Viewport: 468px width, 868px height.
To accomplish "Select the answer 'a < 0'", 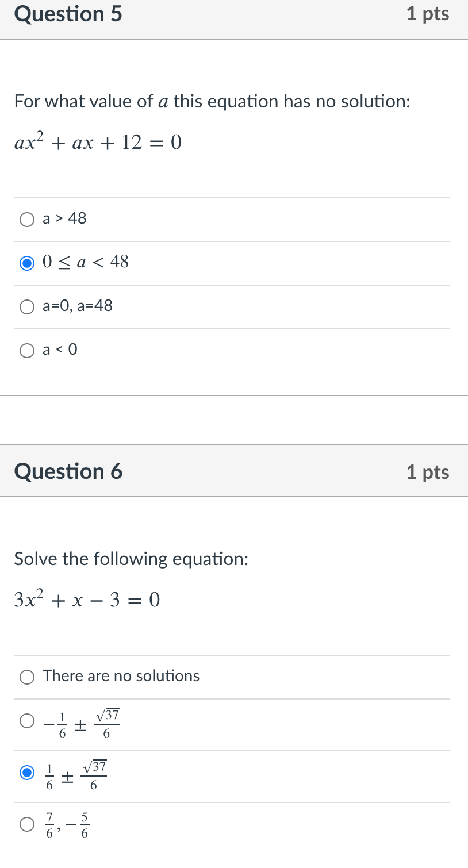I will coord(26,351).
